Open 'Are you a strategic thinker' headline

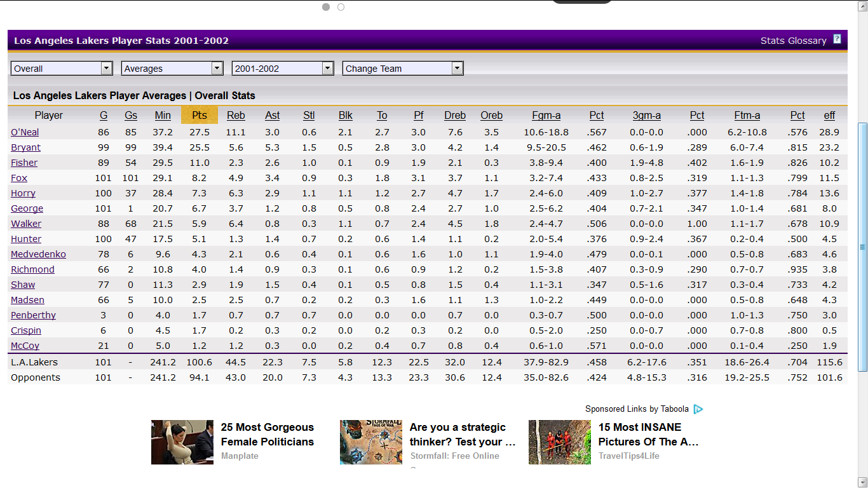463,435
